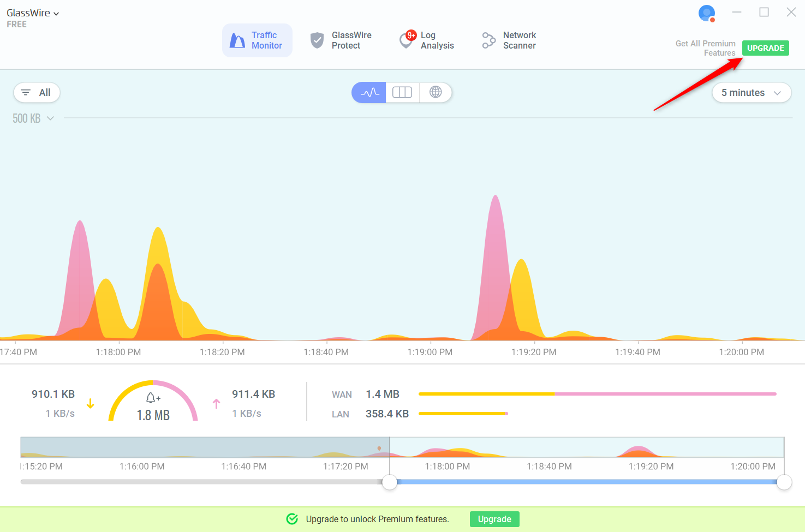Click the WAN usage bar
Screen dimensions: 805x532
(598, 394)
